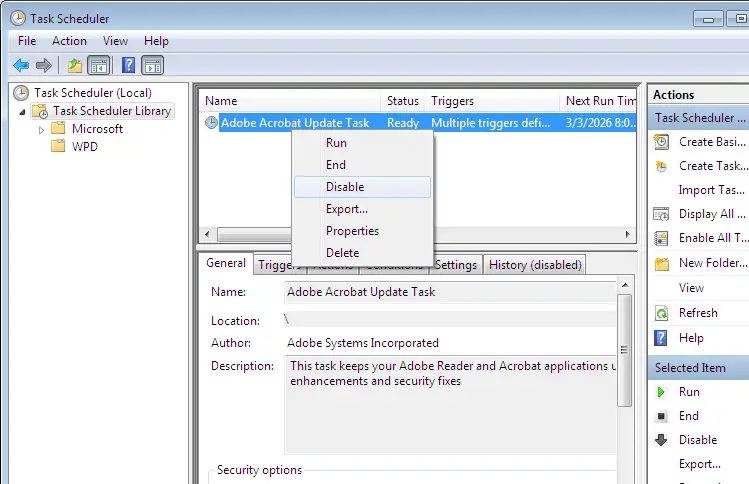This screenshot has height=484, width=749.
Task: Click the Disable down-arrow icon under Selected Item
Action: [x=661, y=440]
